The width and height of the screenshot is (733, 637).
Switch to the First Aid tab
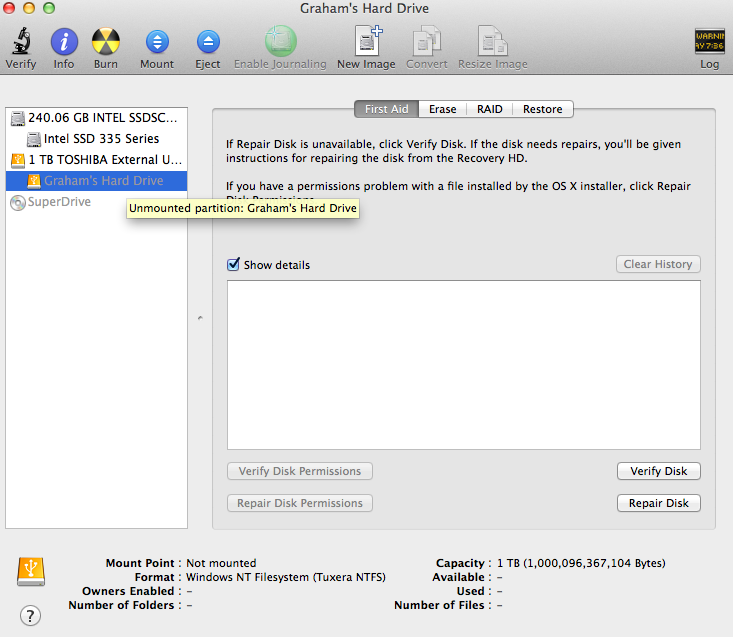[x=387, y=109]
